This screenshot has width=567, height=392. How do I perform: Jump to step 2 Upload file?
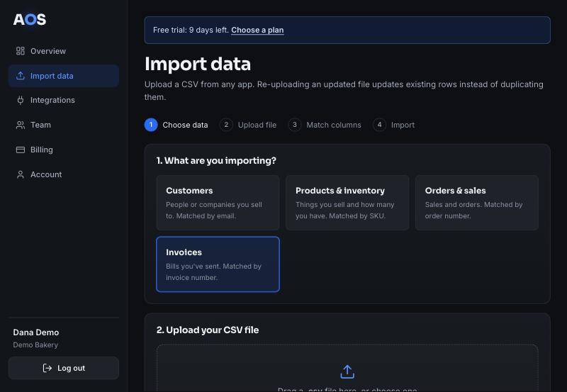[x=248, y=125]
